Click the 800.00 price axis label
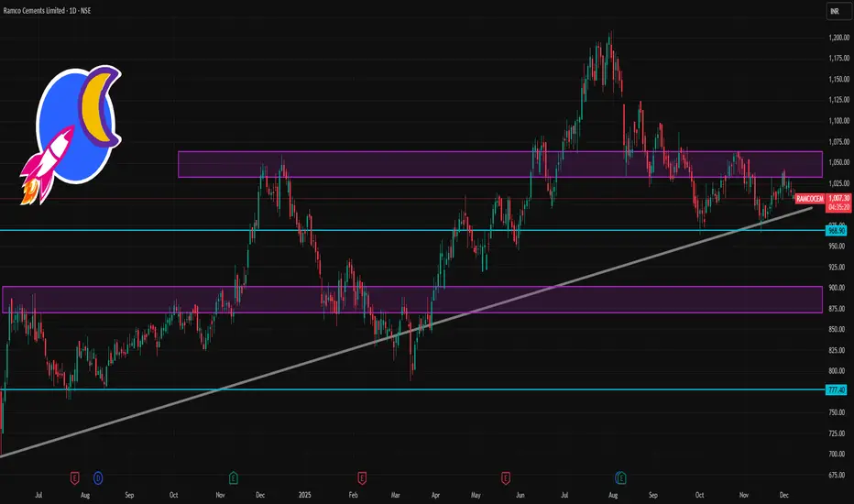Viewport: 854px width, 504px height. [837, 371]
